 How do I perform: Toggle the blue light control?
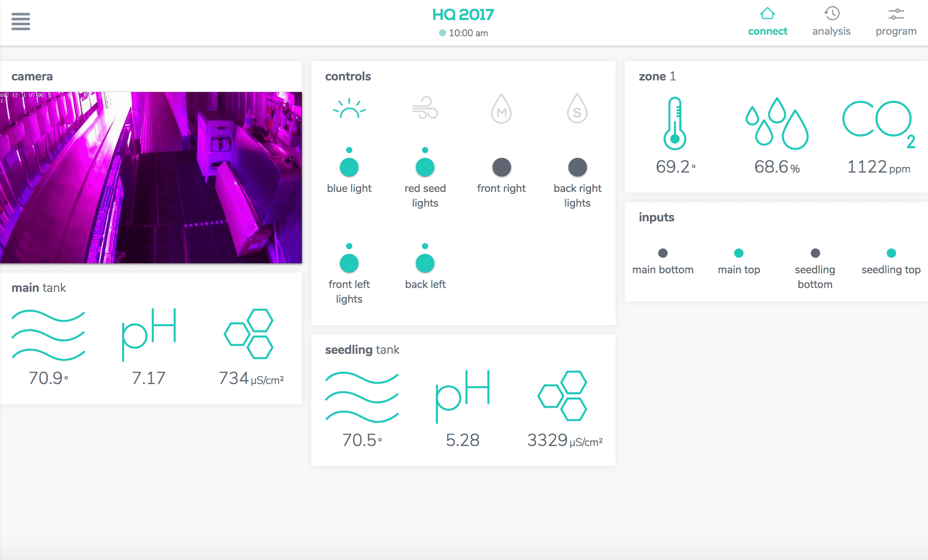[349, 167]
